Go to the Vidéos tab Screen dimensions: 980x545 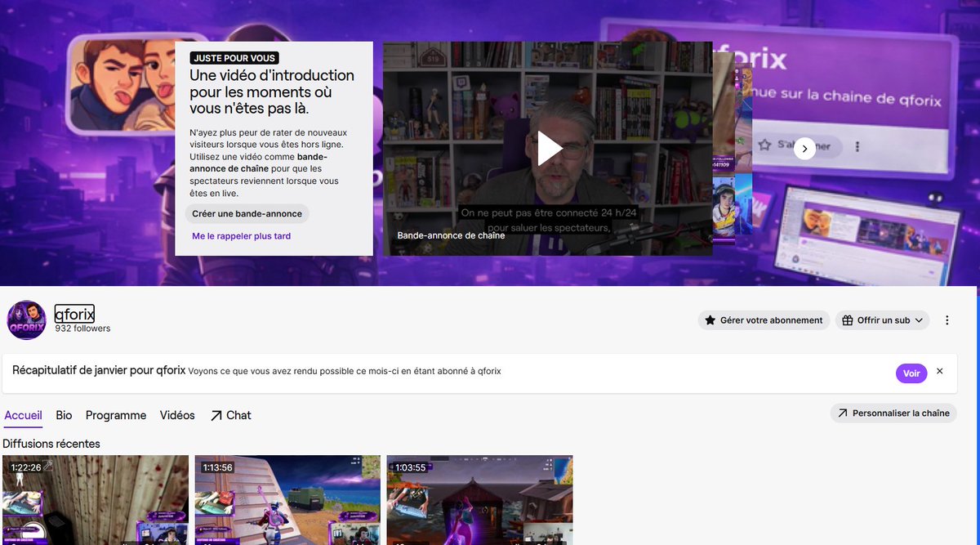point(177,415)
